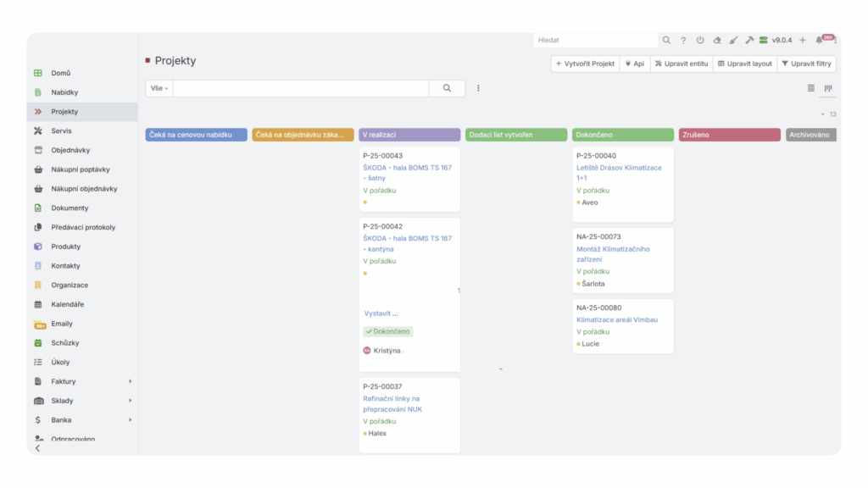
Task: Go to Kalendáře in the sidebar
Action: pos(67,304)
